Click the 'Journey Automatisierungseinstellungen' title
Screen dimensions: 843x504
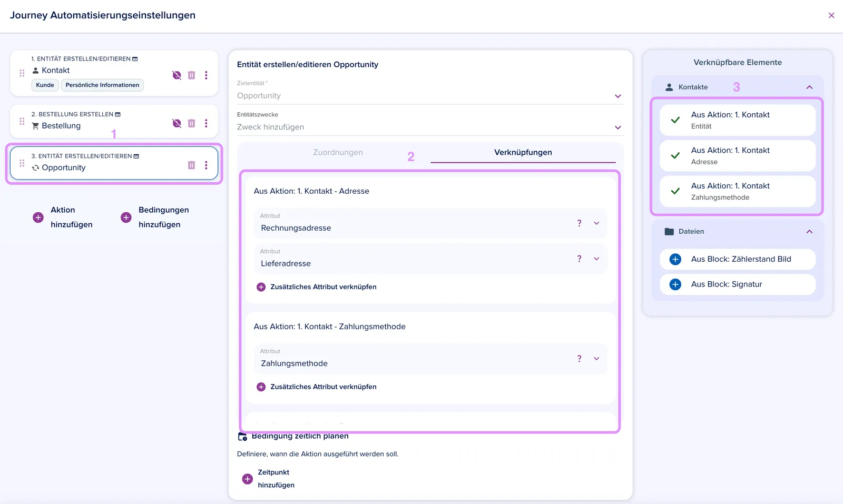tap(103, 15)
